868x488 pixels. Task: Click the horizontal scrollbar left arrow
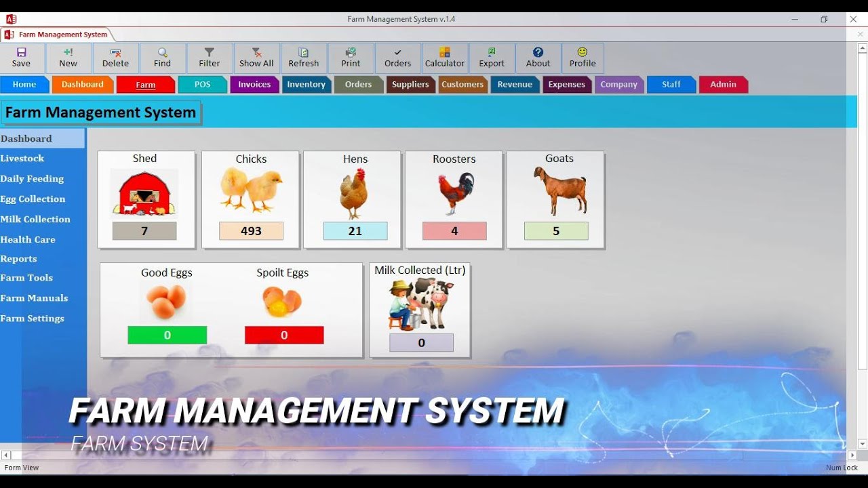click(5, 455)
